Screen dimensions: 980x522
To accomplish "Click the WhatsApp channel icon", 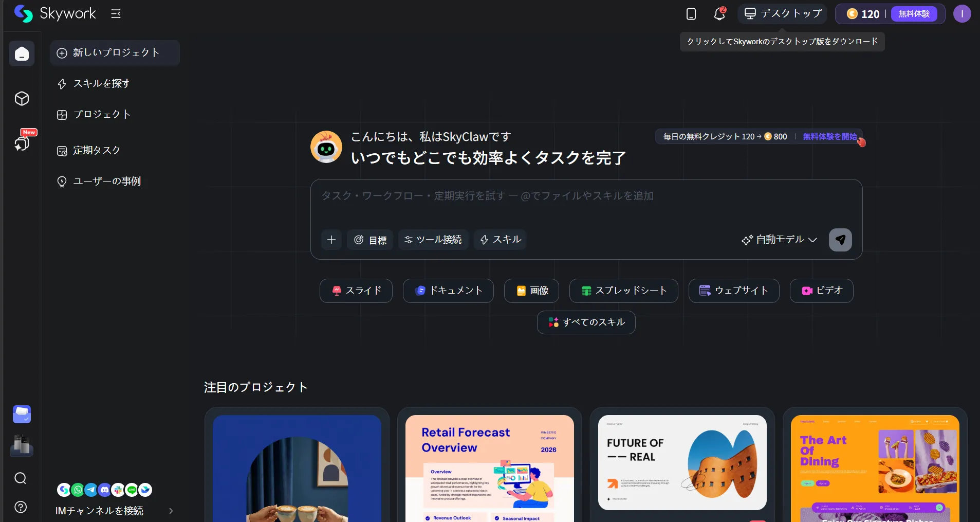I will click(78, 490).
